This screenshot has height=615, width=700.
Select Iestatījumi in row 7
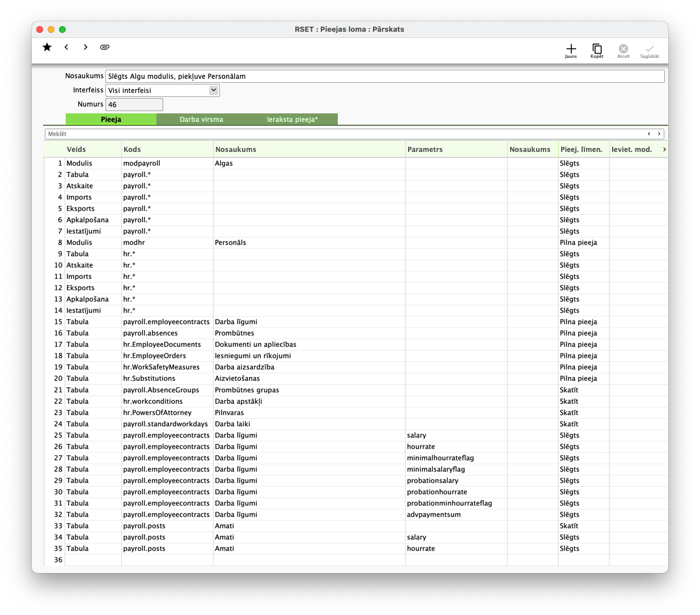tap(93, 231)
